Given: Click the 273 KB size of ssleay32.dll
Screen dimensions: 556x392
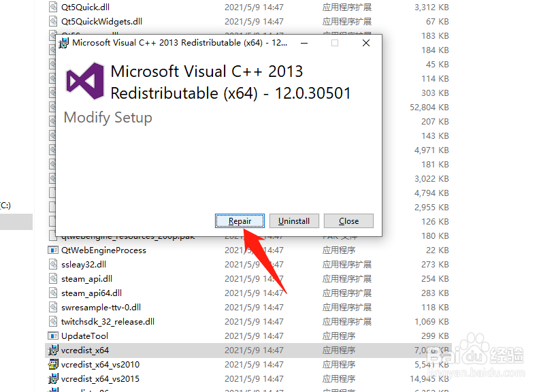Looking at the screenshot, I should (435, 264).
